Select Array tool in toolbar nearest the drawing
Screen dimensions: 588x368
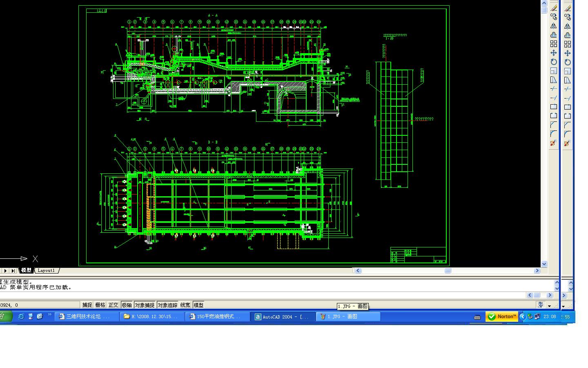click(554, 44)
